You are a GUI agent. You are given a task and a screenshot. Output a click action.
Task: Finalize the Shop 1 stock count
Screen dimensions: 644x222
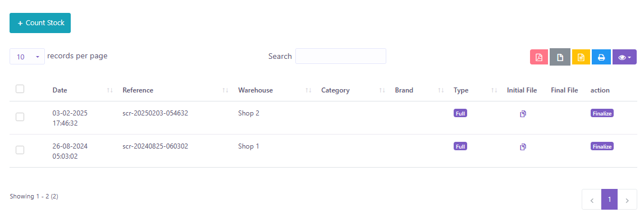click(x=602, y=146)
